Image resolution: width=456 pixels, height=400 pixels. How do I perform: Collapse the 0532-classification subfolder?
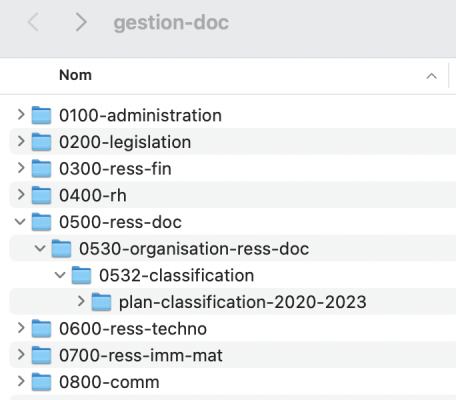click(60, 275)
